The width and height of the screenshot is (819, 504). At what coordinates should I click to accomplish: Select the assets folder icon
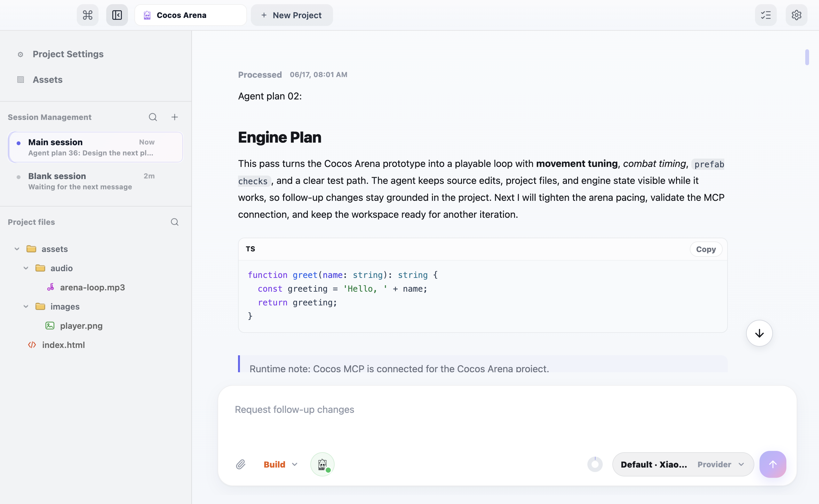click(31, 249)
